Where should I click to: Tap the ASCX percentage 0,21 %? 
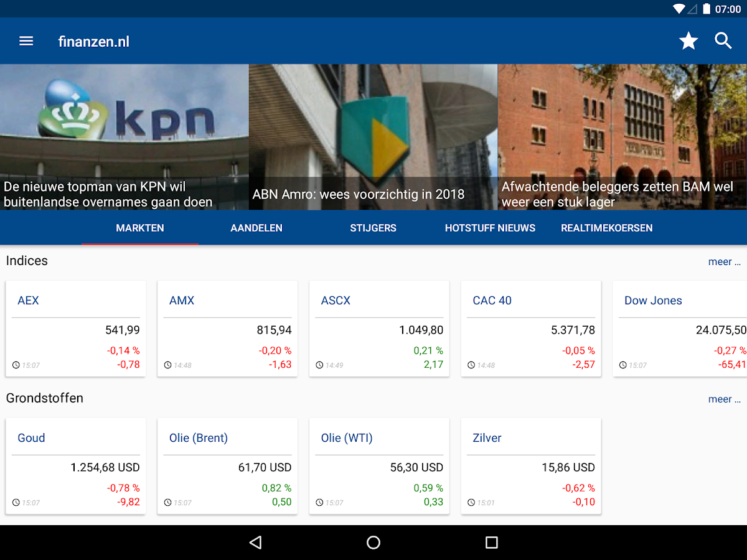pyautogui.click(x=428, y=351)
